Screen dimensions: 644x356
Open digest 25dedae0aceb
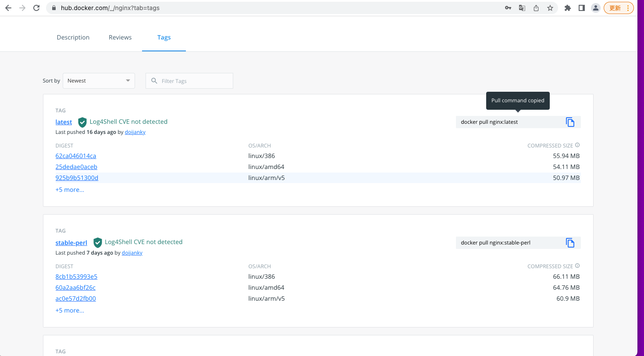click(76, 167)
